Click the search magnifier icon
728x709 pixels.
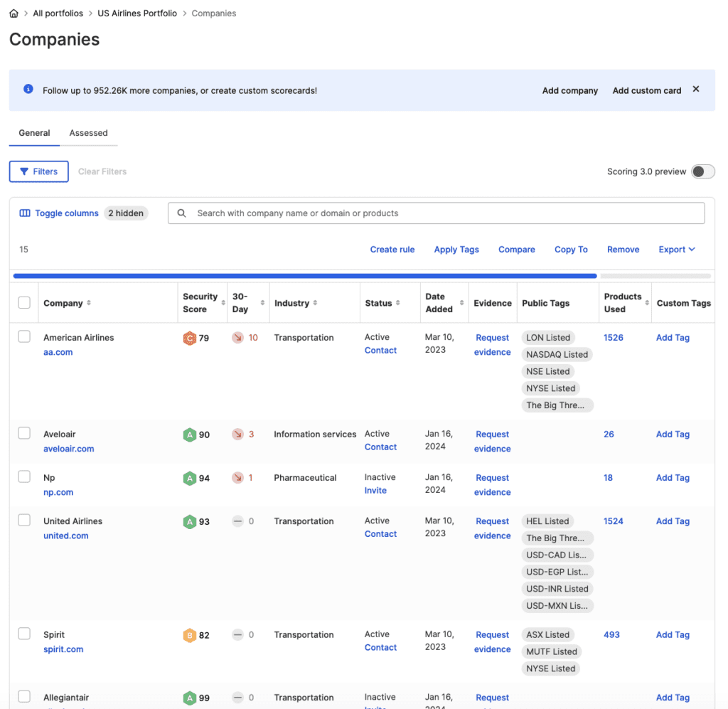click(181, 213)
